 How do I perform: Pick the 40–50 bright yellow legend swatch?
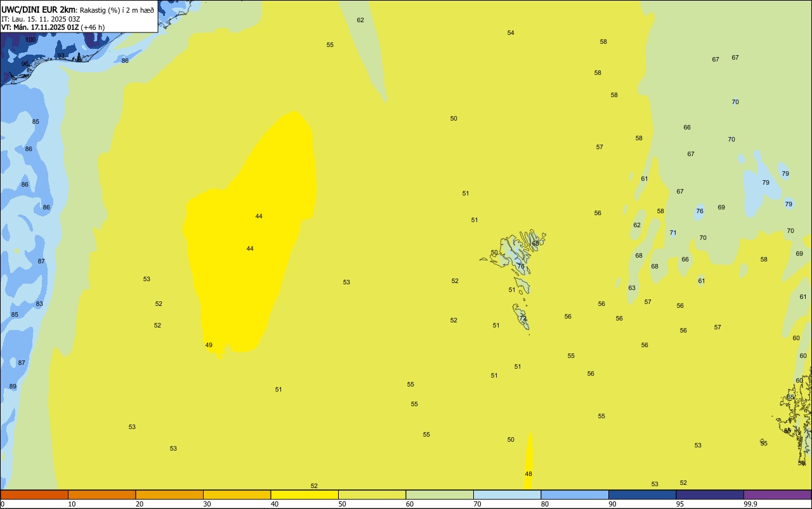coord(304,494)
